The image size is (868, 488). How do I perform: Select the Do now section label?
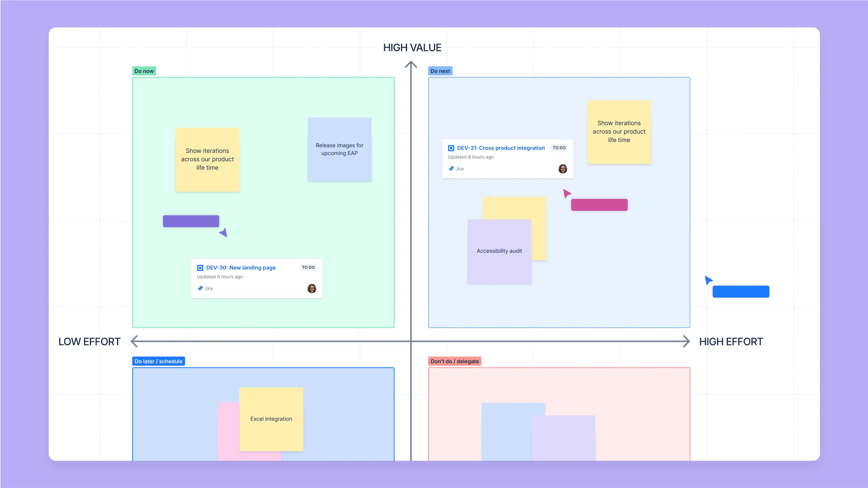pyautogui.click(x=144, y=71)
